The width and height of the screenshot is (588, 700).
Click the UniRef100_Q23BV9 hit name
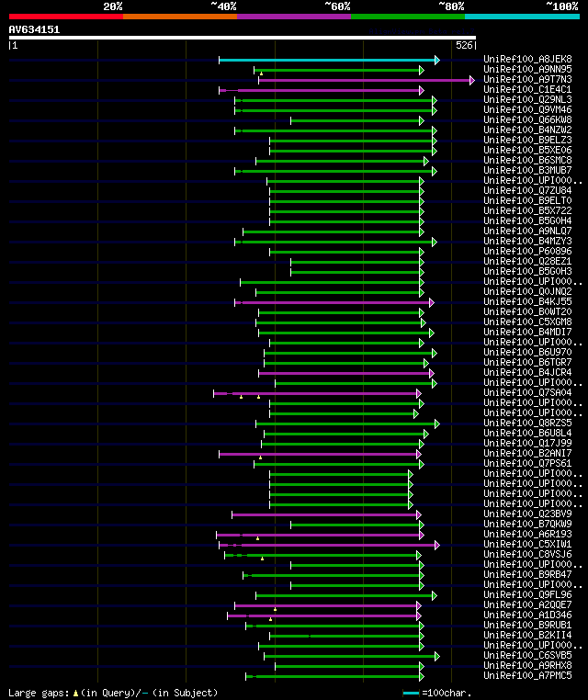pos(527,514)
